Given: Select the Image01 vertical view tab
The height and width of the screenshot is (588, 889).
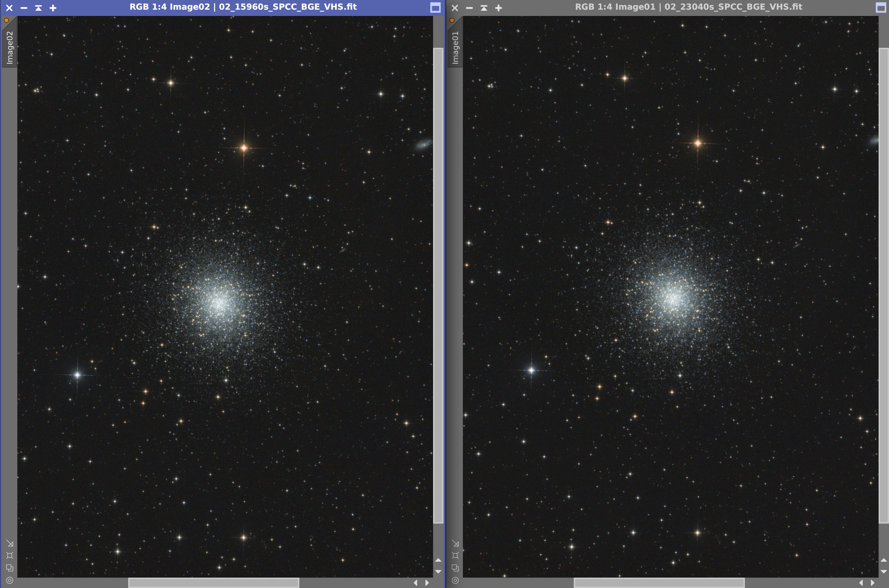Looking at the screenshot, I should [455, 47].
